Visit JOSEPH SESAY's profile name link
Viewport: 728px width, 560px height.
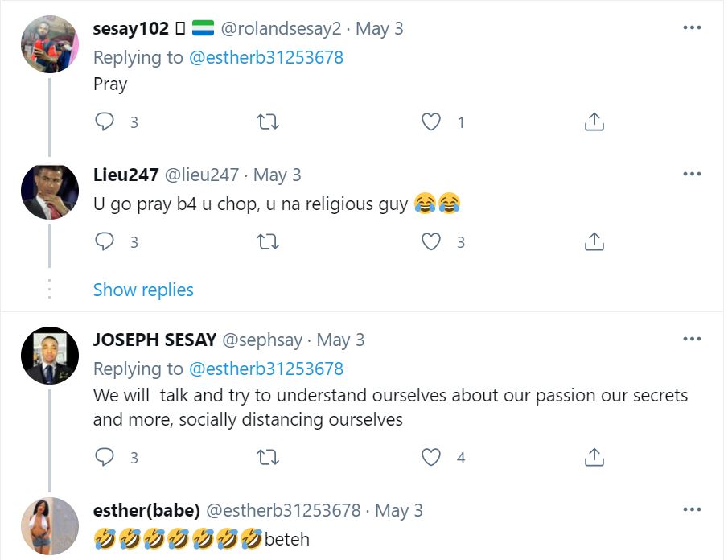click(154, 340)
